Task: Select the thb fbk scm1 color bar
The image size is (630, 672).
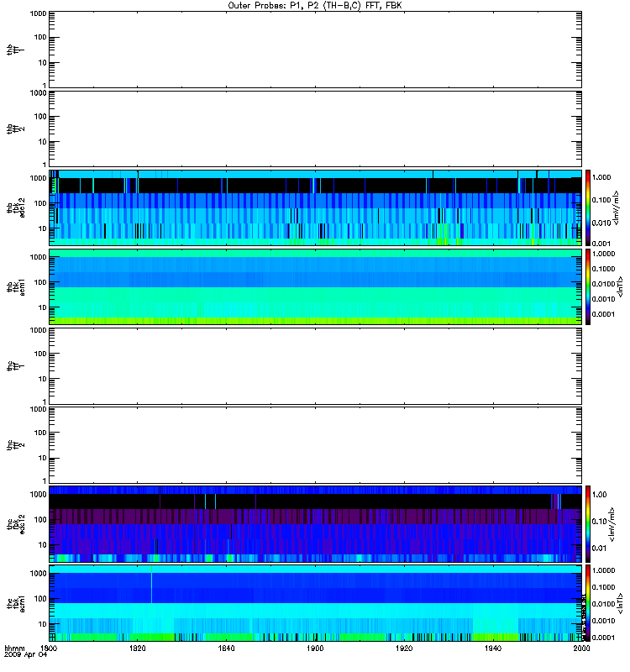Action: coord(588,286)
